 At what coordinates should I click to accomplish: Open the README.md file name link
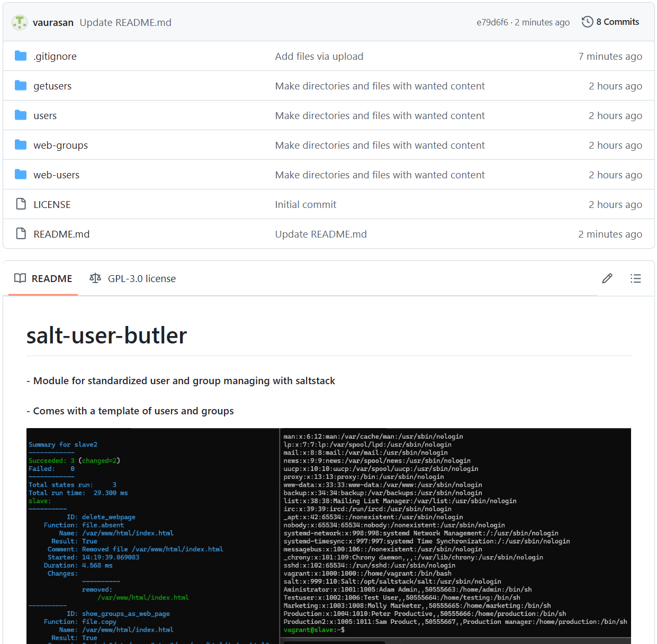(61, 234)
